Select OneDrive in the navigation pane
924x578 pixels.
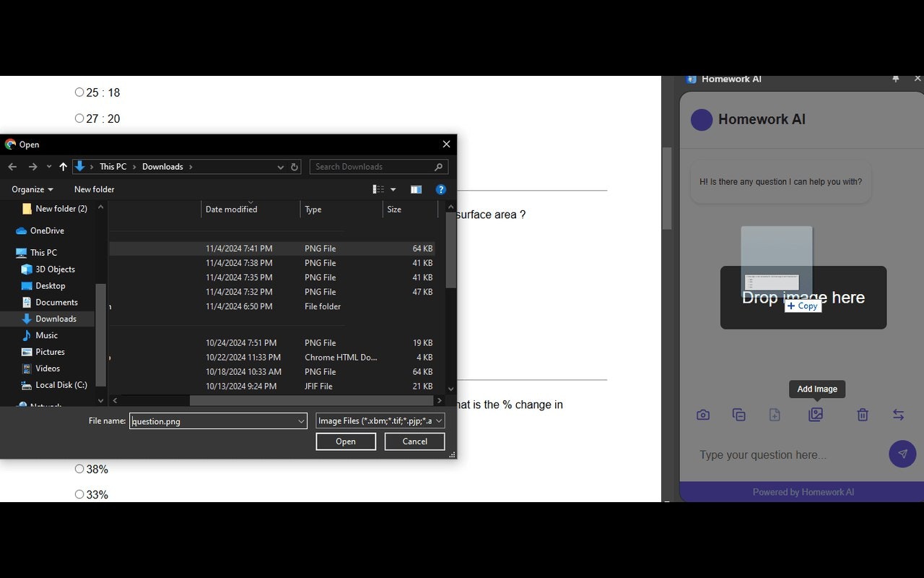click(47, 230)
